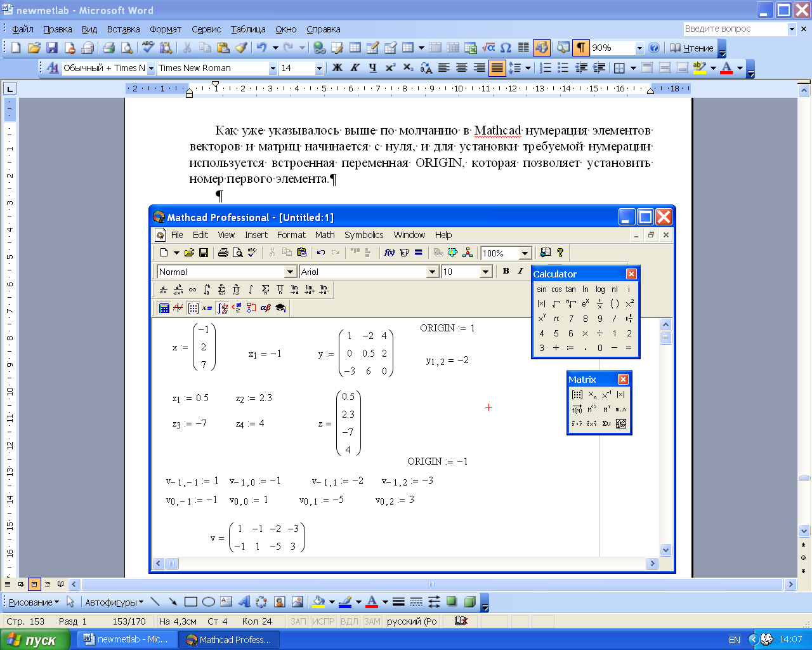The image size is (812, 650).
Task: Switch to Mathcad Profess... taskbar button
Action: pyautogui.click(x=230, y=640)
